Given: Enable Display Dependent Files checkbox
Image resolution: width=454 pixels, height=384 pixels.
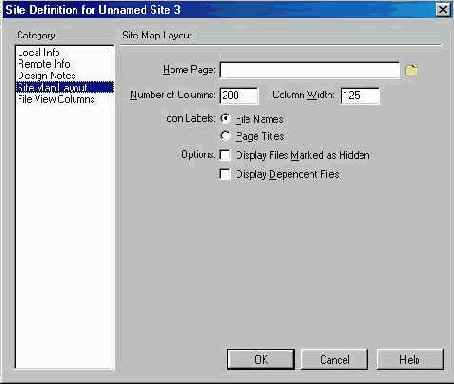Looking at the screenshot, I should [x=225, y=174].
